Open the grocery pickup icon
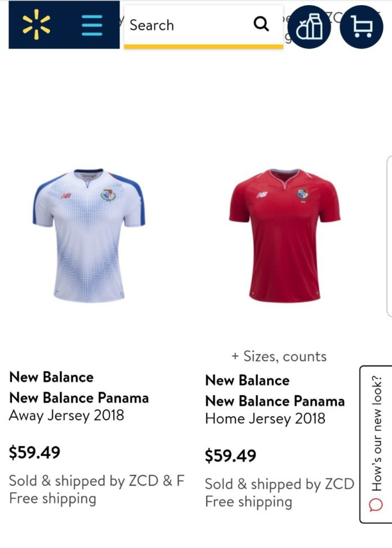The image size is (392, 548). (x=309, y=27)
